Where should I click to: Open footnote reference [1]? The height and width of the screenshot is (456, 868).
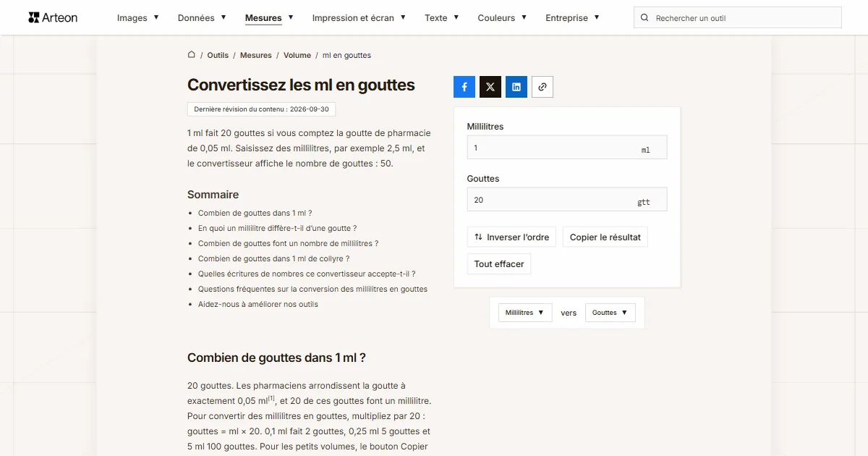click(x=271, y=397)
